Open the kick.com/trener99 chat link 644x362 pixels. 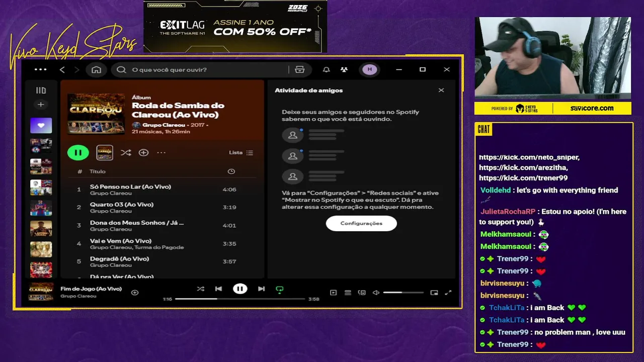[x=523, y=178]
